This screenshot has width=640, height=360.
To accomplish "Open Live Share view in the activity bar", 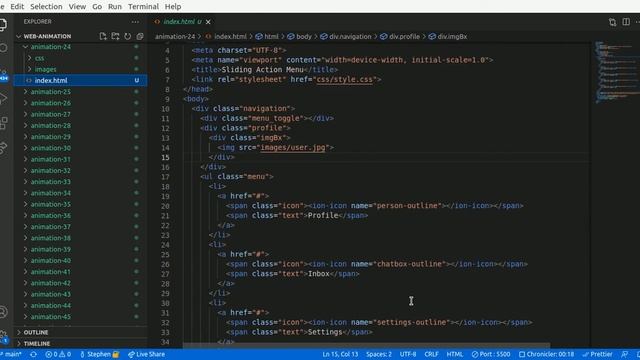I will [3, 147].
